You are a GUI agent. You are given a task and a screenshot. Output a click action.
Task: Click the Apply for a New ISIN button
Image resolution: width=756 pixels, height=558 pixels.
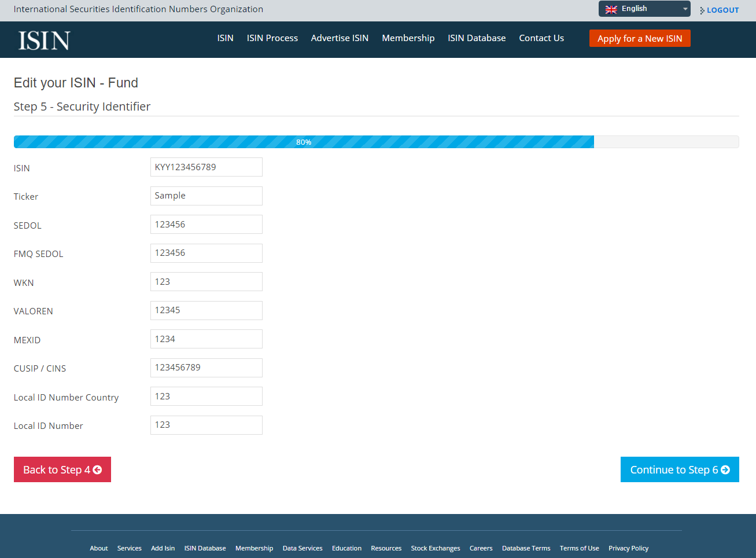pyautogui.click(x=640, y=38)
